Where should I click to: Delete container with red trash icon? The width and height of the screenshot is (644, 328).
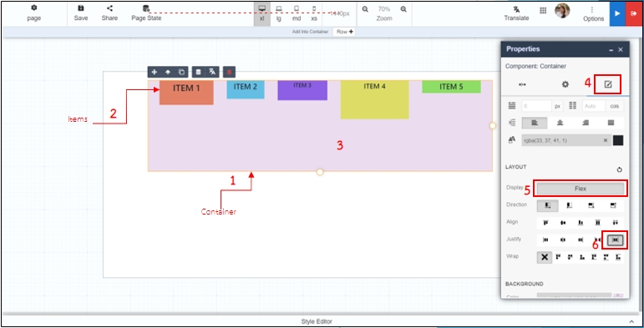pyautogui.click(x=229, y=72)
